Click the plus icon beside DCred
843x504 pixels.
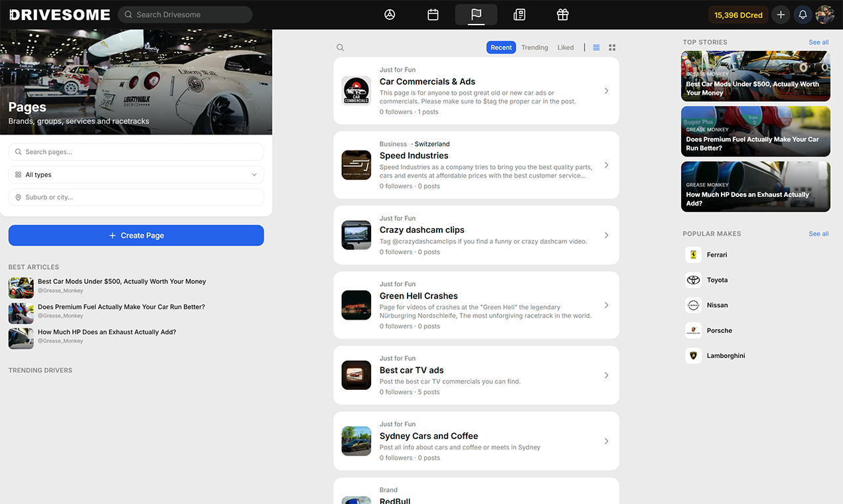click(781, 15)
